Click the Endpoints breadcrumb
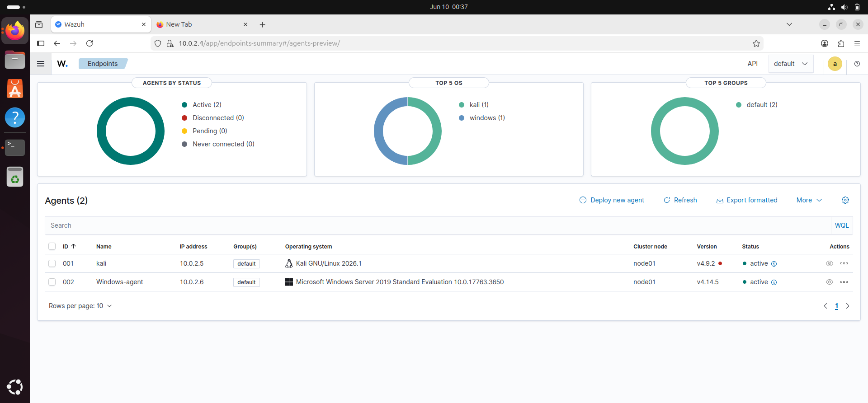This screenshot has height=403, width=868. coord(103,64)
